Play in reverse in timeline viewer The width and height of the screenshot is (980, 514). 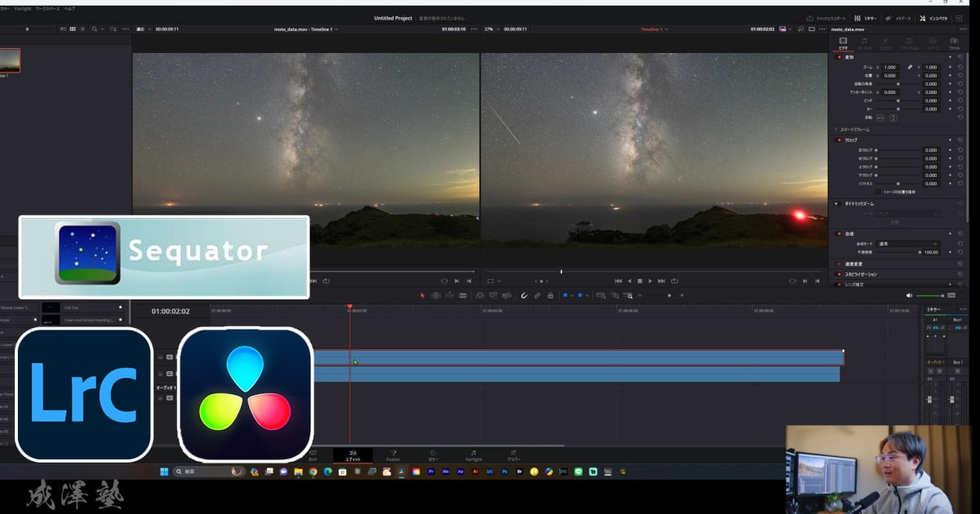[x=630, y=281]
